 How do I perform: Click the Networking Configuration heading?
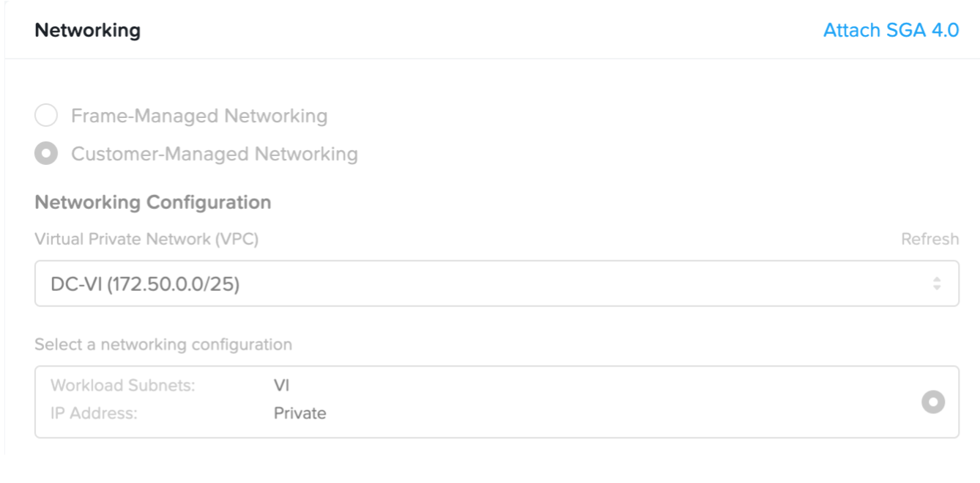[152, 202]
